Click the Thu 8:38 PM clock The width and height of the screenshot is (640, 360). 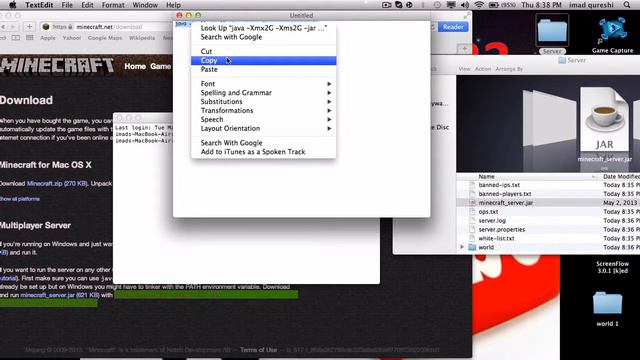(541, 5)
